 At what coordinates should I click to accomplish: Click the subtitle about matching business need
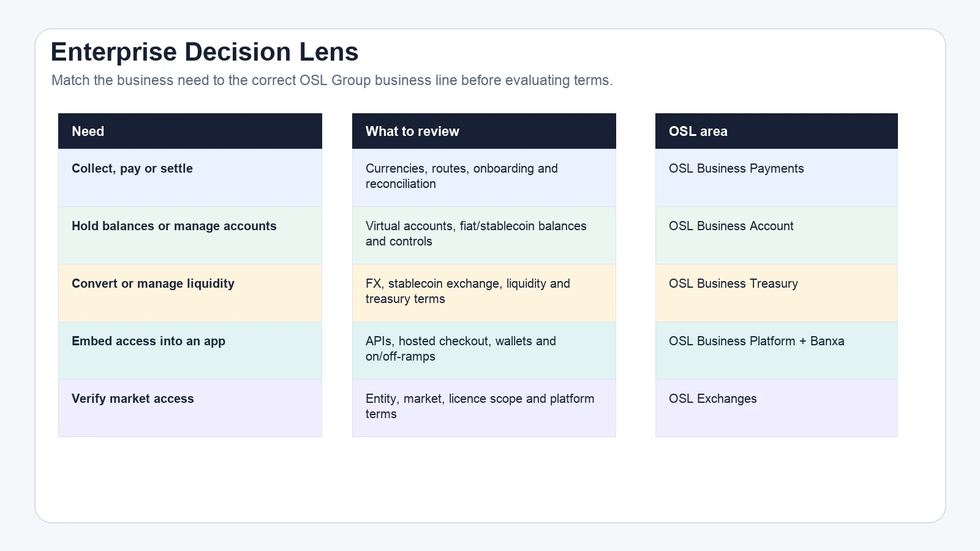(x=332, y=80)
